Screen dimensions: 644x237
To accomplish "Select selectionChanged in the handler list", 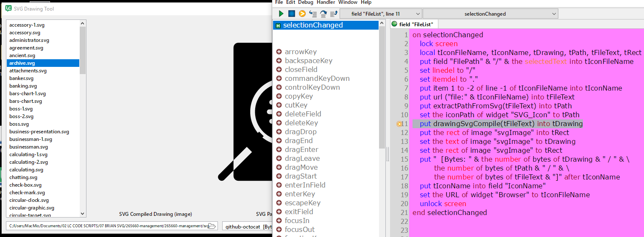I will click(x=326, y=25).
